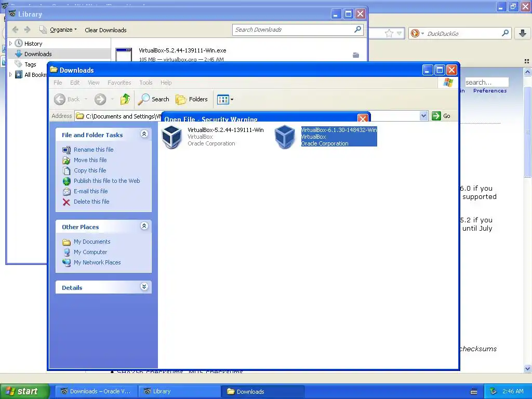The image size is (532, 399).
Task: Click VirtualBox-5.2.44-139111-Win.exe in Library list
Action: click(182, 50)
